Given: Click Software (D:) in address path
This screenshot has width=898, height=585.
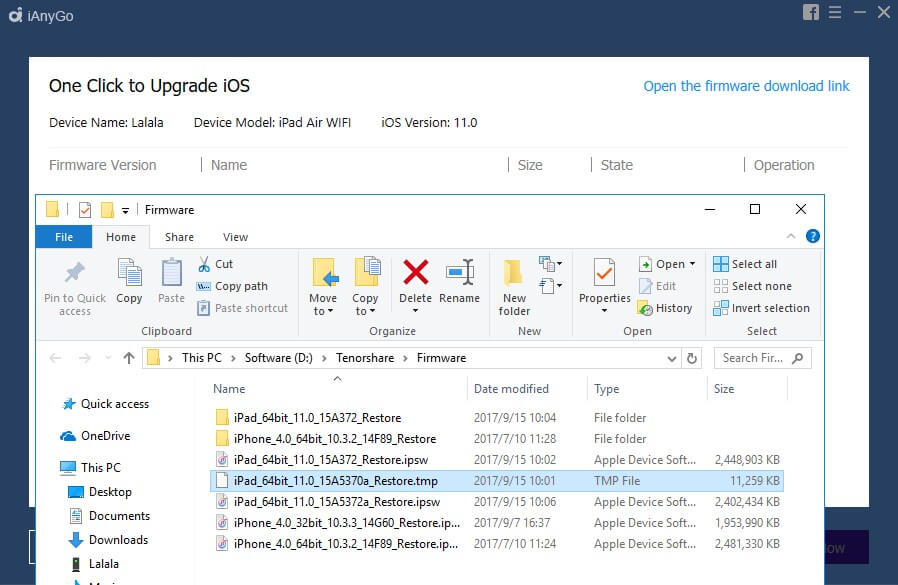Looking at the screenshot, I should pyautogui.click(x=279, y=358).
